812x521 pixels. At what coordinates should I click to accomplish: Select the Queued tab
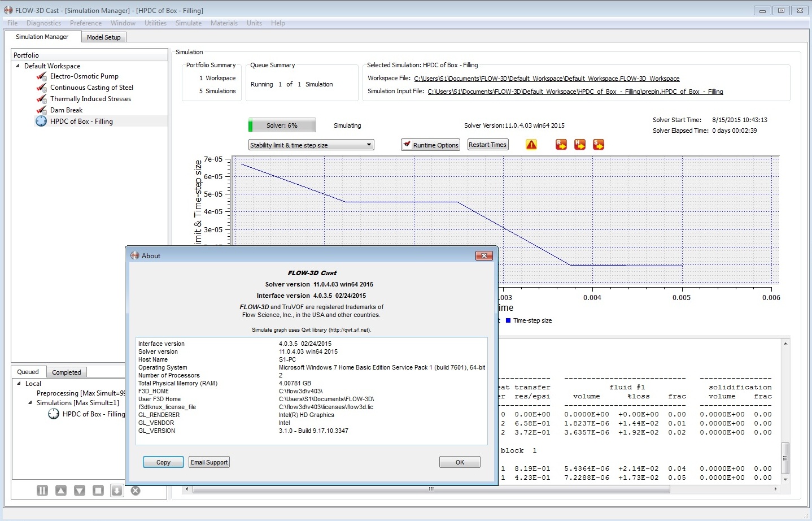28,372
